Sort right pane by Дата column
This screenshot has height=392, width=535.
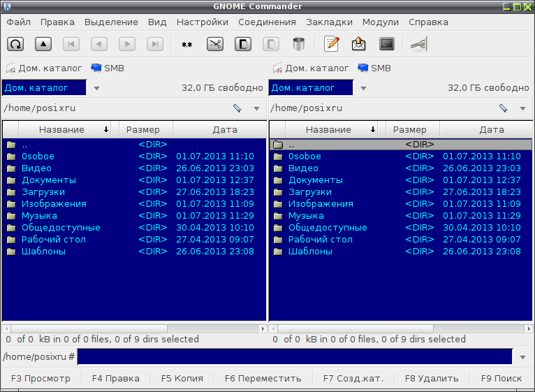[486, 130]
